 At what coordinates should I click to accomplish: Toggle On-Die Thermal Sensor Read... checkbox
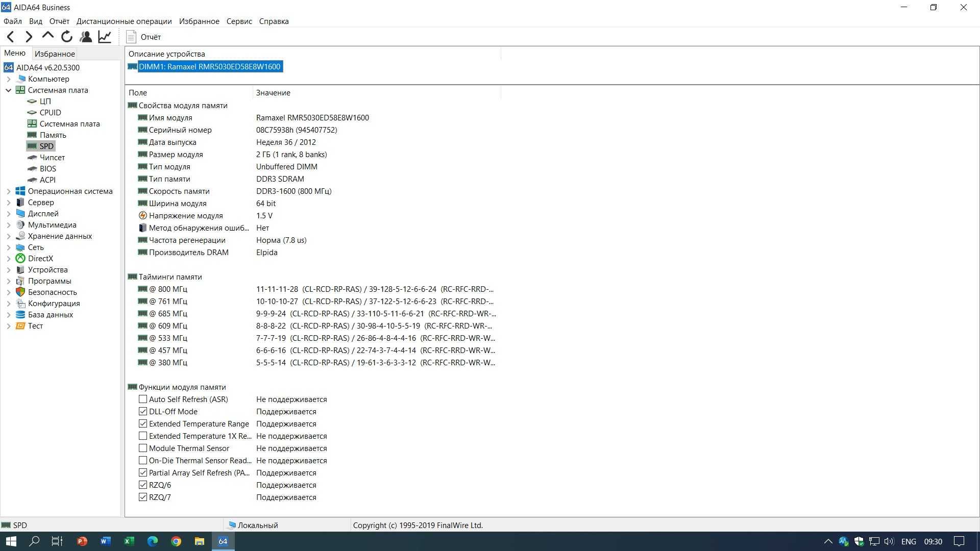[x=143, y=461]
